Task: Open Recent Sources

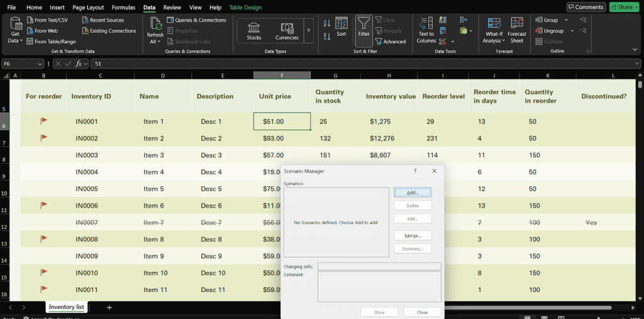Action: click(103, 20)
